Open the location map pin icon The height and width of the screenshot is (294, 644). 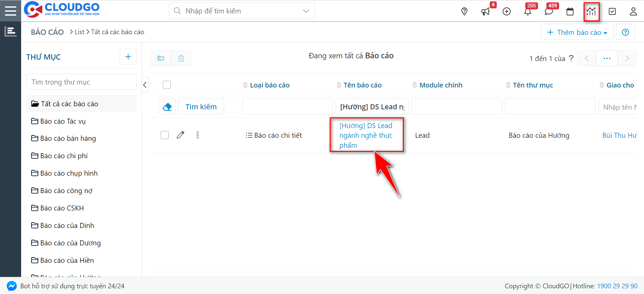pos(464,11)
